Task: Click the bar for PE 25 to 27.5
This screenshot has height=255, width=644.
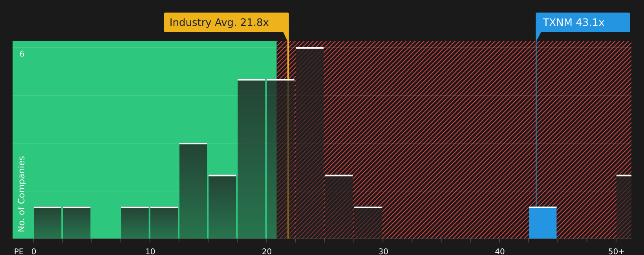Action: coord(339,207)
